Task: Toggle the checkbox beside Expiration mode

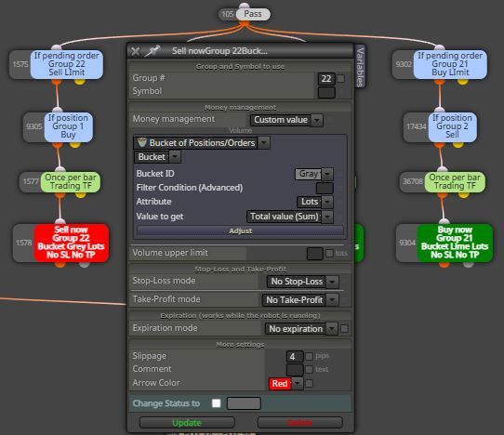Action: (x=344, y=329)
